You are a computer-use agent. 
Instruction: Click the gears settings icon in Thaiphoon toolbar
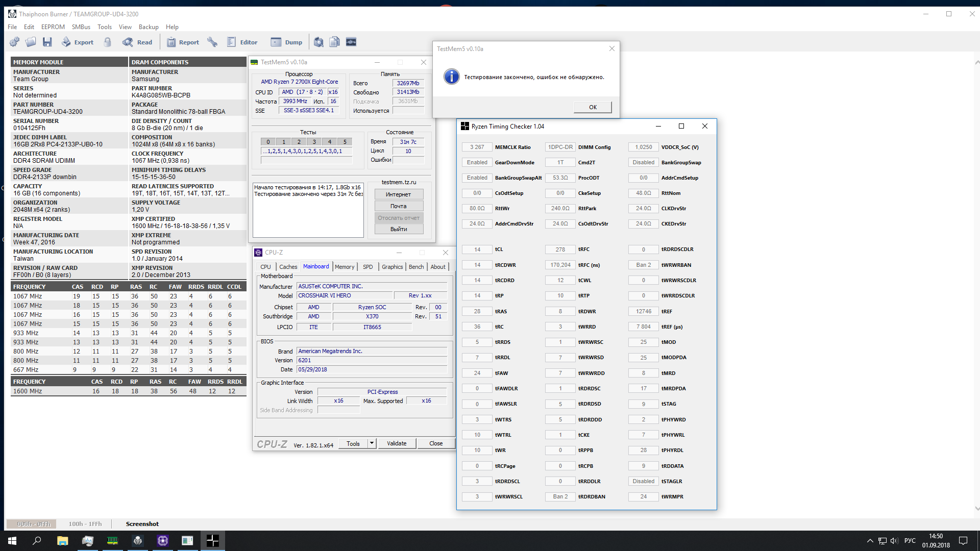pyautogui.click(x=14, y=42)
